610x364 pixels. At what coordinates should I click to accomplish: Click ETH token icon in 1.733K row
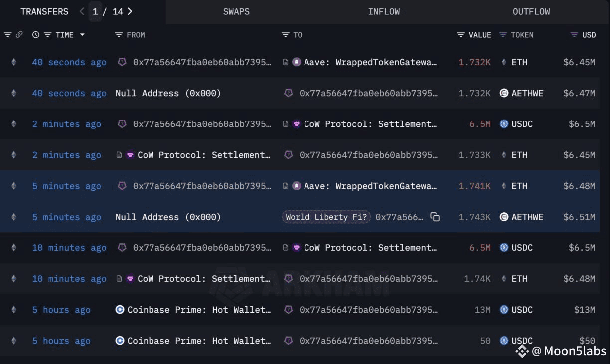tap(504, 155)
